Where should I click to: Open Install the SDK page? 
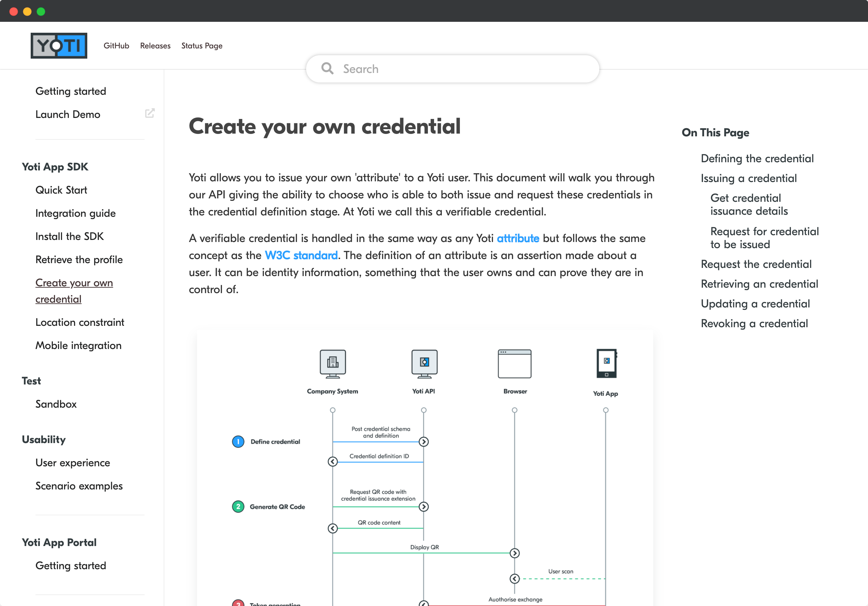click(x=70, y=236)
